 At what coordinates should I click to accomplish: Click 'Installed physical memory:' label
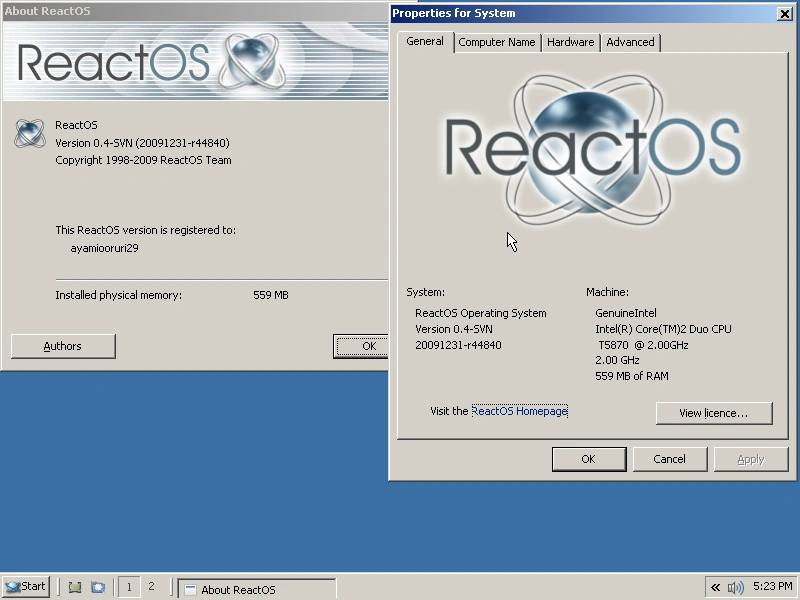tap(118, 295)
